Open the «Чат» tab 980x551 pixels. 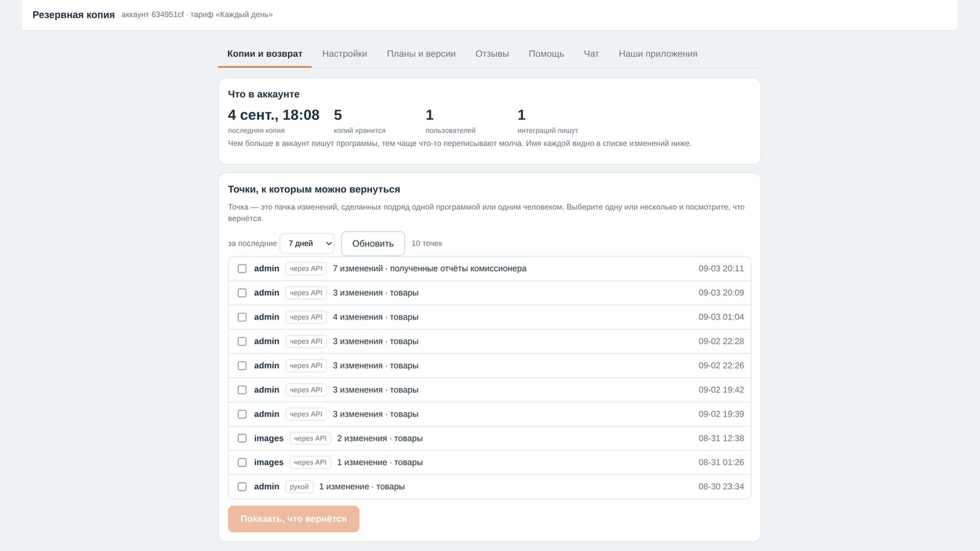pyautogui.click(x=591, y=54)
